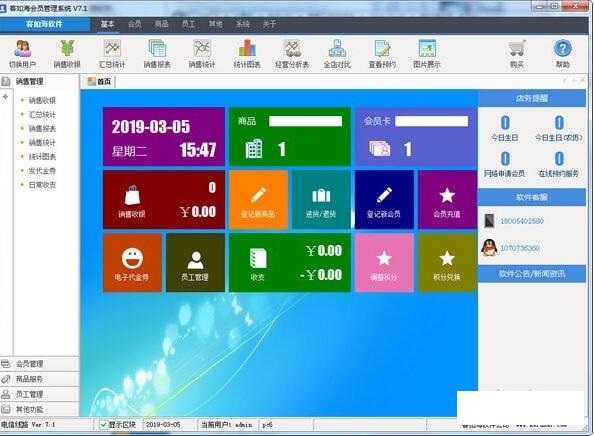Open the 其他 menu
The width and height of the screenshot is (594, 436).
[216, 24]
